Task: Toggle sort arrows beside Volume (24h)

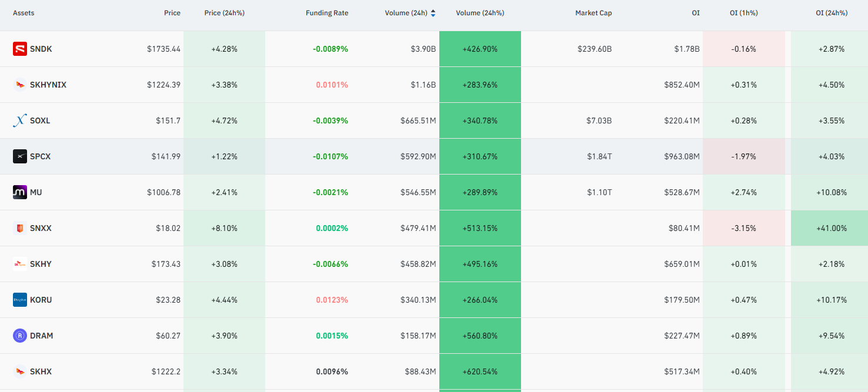Action: (433, 13)
